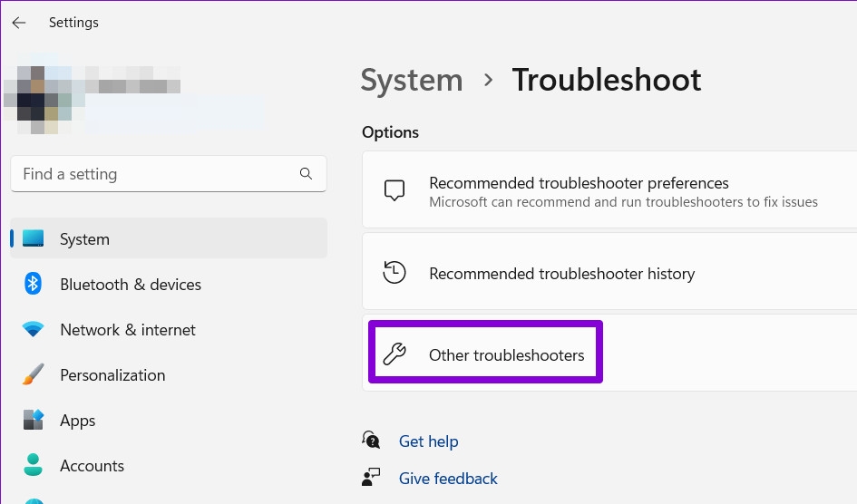This screenshot has width=857, height=504.
Task: Open Bluetooth & devices settings
Action: click(x=169, y=284)
